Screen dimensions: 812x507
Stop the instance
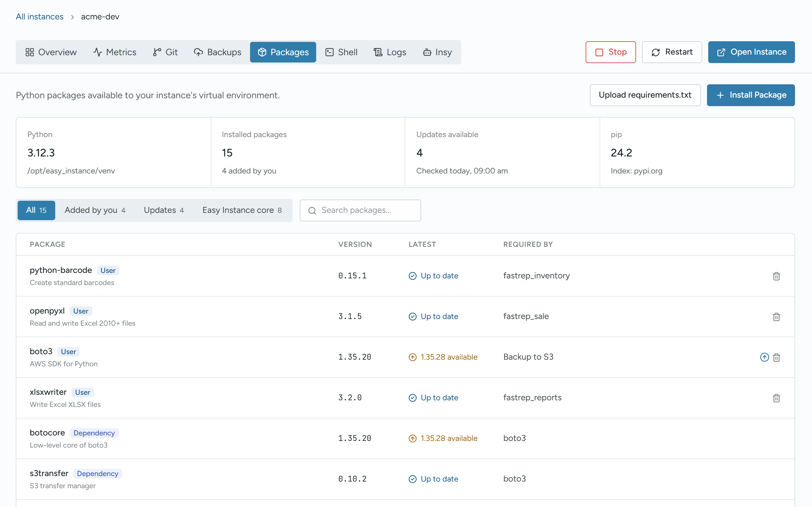click(611, 52)
